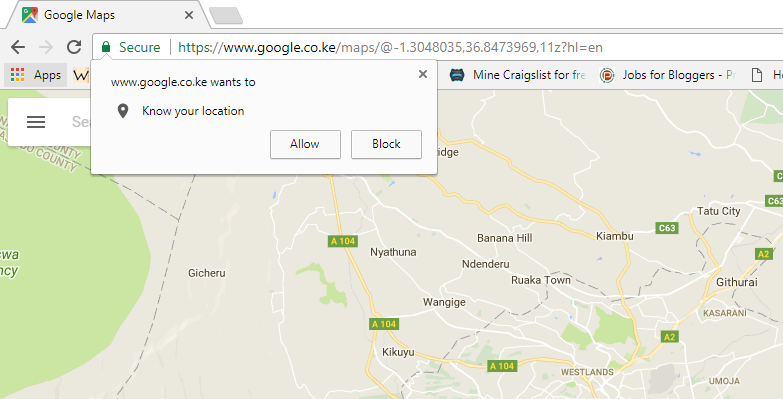Screen dimensions: 783x399
Task: Close the location permission popup
Action: 423,74
